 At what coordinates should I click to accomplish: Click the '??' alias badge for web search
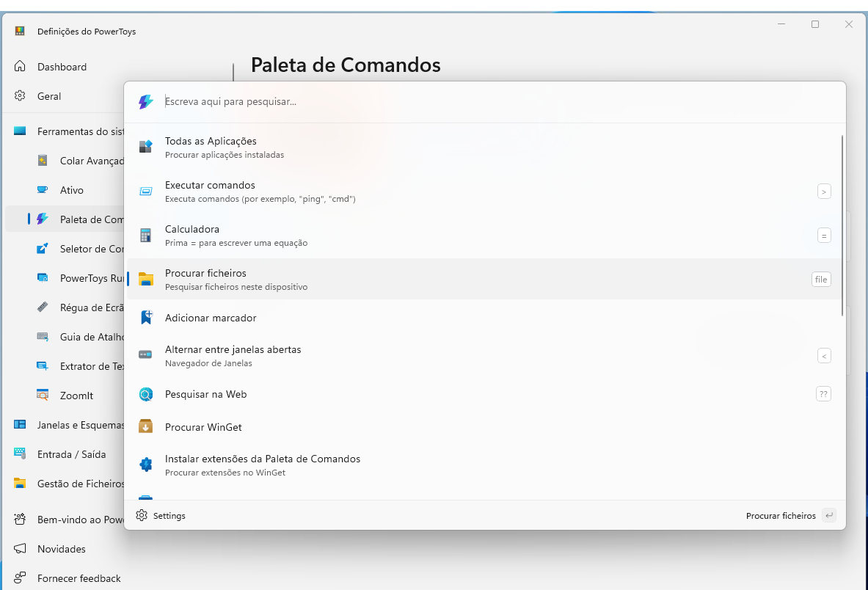823,394
